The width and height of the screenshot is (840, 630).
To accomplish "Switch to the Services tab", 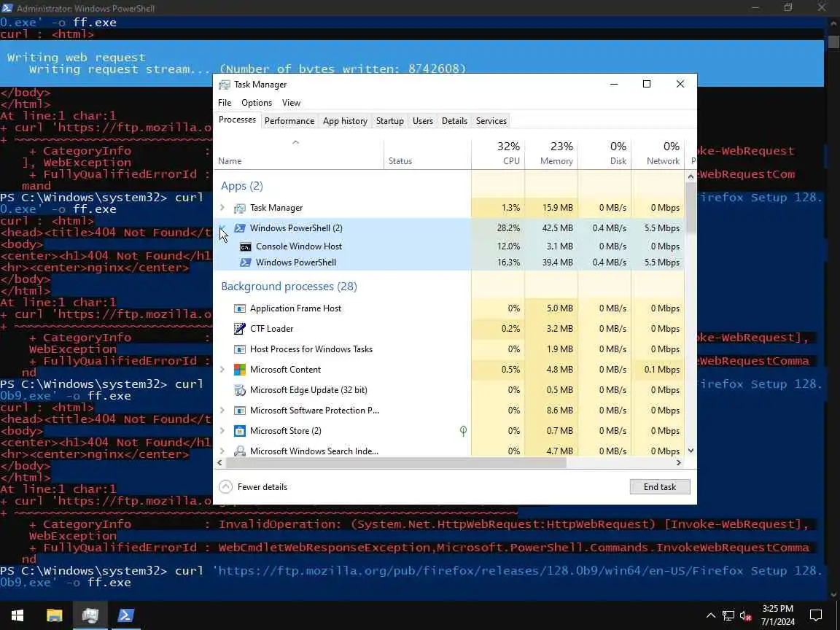I will (x=491, y=121).
